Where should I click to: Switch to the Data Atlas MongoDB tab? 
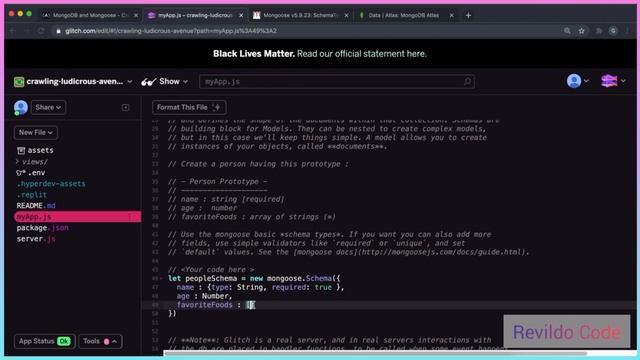coord(403,15)
